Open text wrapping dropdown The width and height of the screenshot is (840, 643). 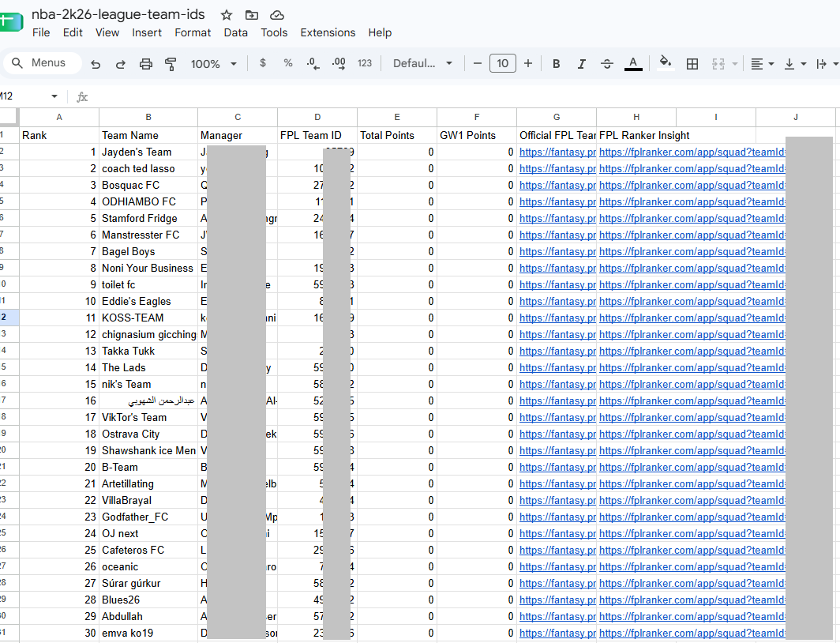(826, 64)
